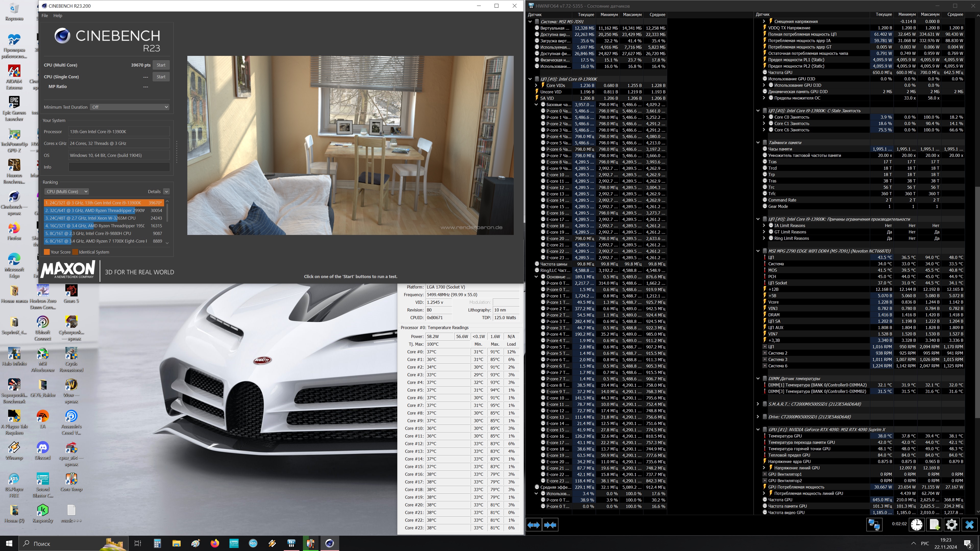This screenshot has height=551, width=980.
Task: Start the CPU Single Core test
Action: (x=161, y=77)
